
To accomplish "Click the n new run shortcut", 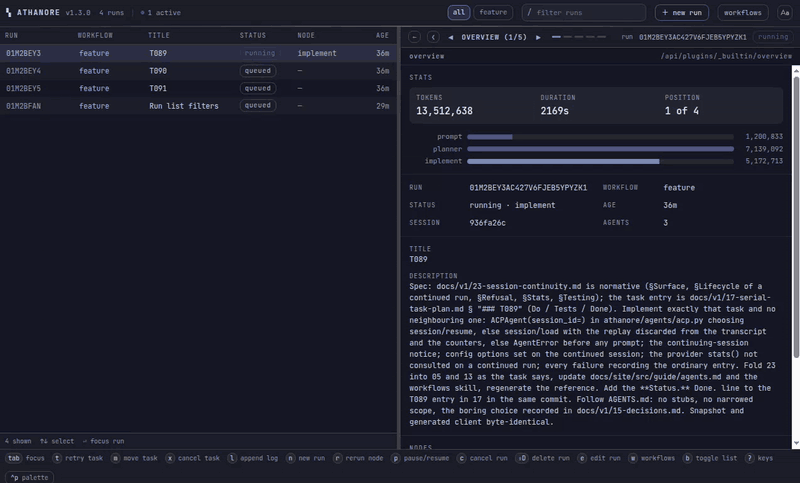I will point(305,458).
